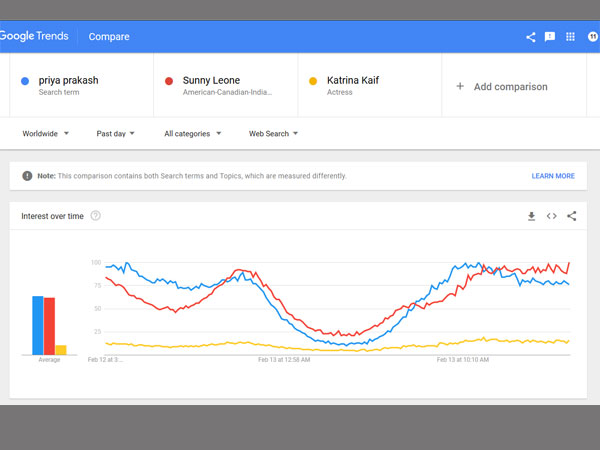
Task: Download the Interest over time chart data
Action: pyautogui.click(x=532, y=216)
